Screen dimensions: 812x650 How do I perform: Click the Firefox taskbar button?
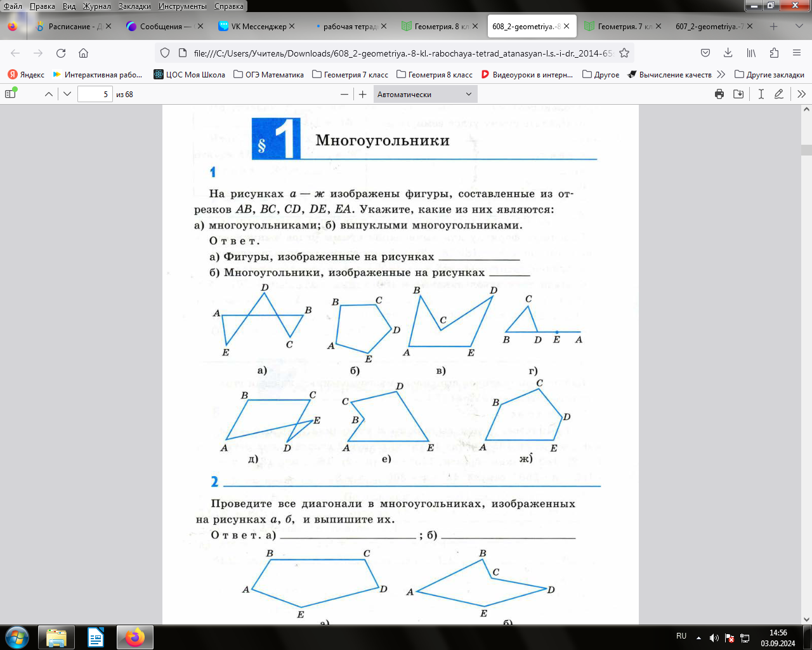pos(135,637)
